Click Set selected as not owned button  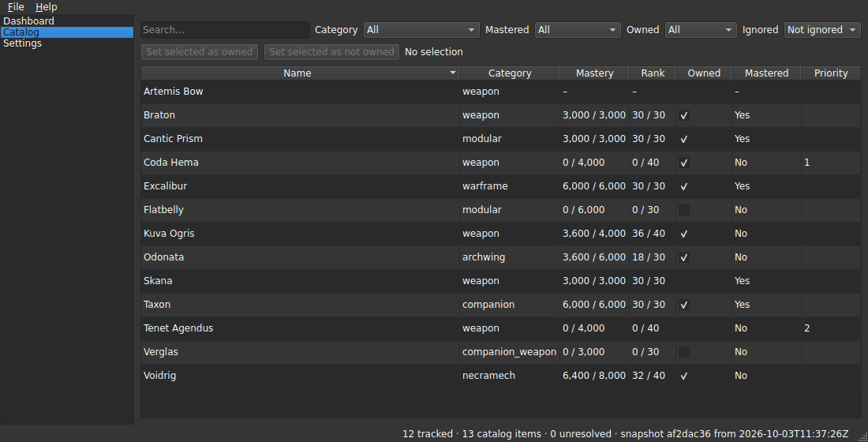331,52
